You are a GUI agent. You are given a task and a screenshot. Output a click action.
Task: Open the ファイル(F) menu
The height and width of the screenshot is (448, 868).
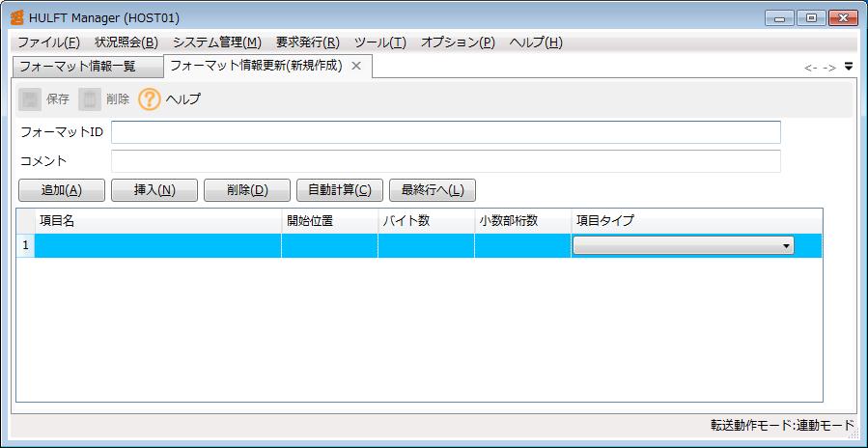(x=48, y=42)
